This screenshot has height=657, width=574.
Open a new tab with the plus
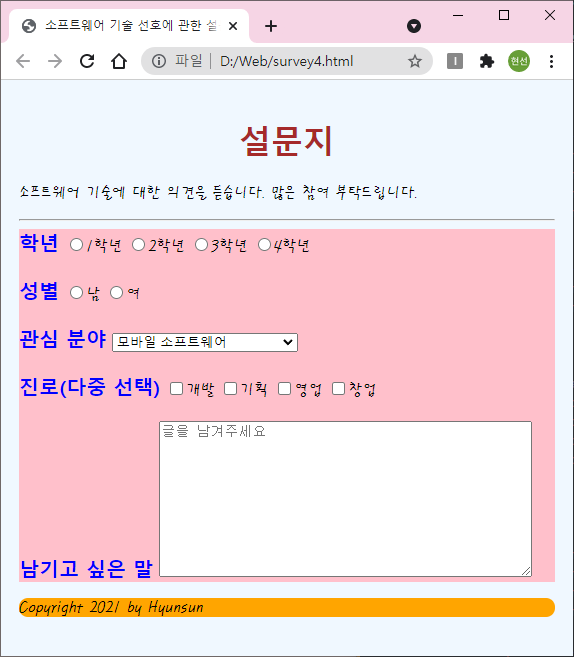pos(271,26)
